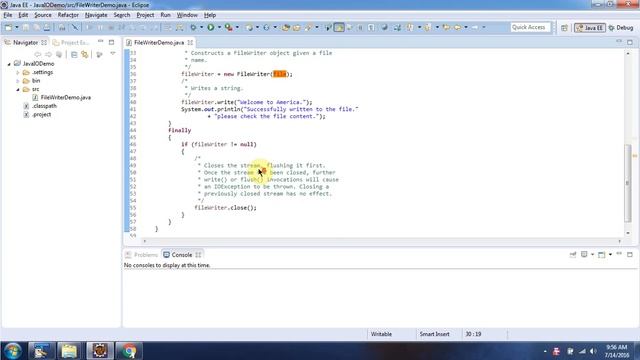Screen dimensions: 640x360
Task: Click the Eclipse taskbar icon
Action: [100, 351]
